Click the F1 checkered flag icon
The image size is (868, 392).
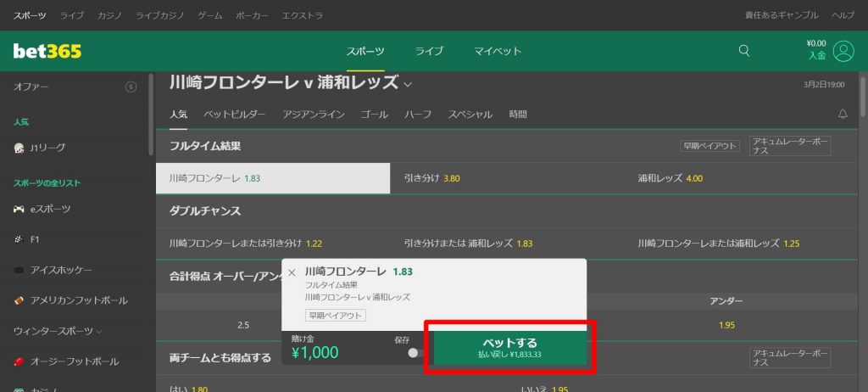coord(19,239)
